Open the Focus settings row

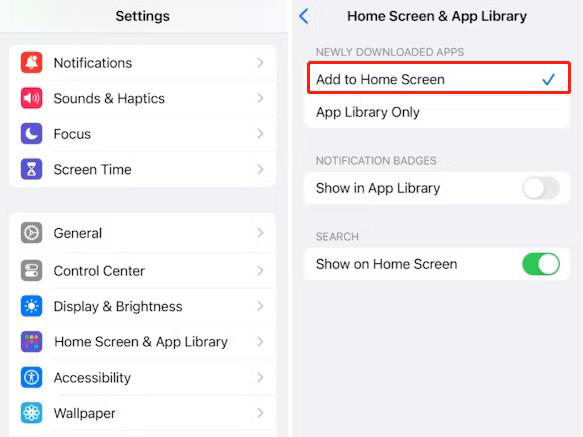point(143,134)
